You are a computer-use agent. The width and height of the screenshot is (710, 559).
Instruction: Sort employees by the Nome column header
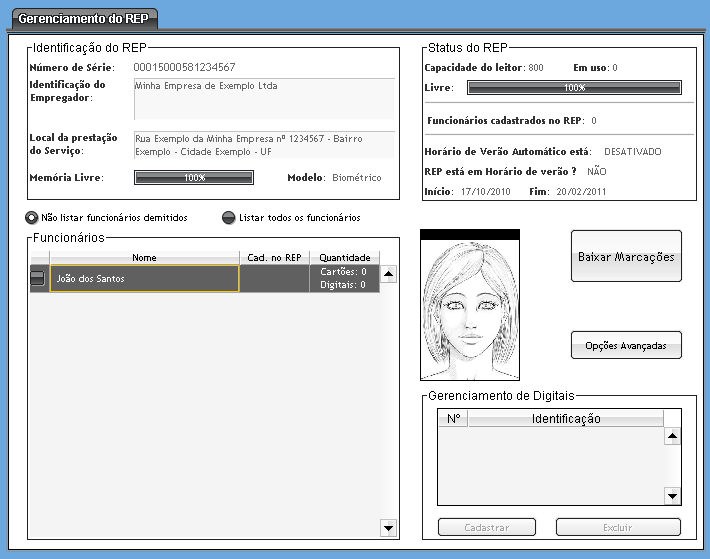144,258
